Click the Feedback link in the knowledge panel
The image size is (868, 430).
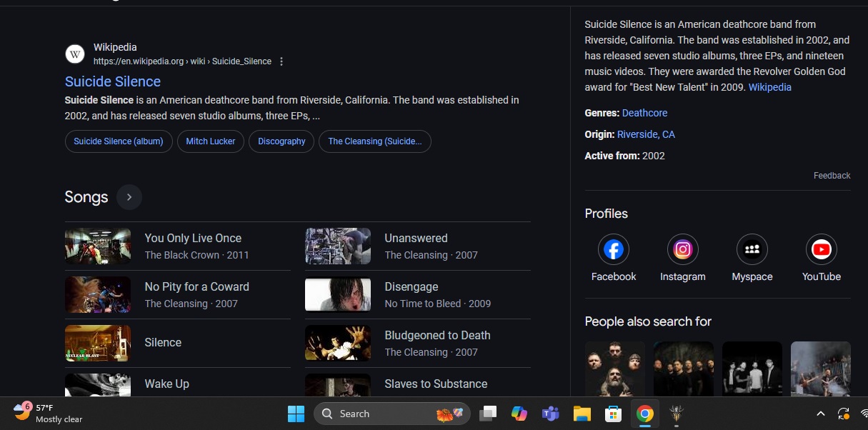coord(832,176)
